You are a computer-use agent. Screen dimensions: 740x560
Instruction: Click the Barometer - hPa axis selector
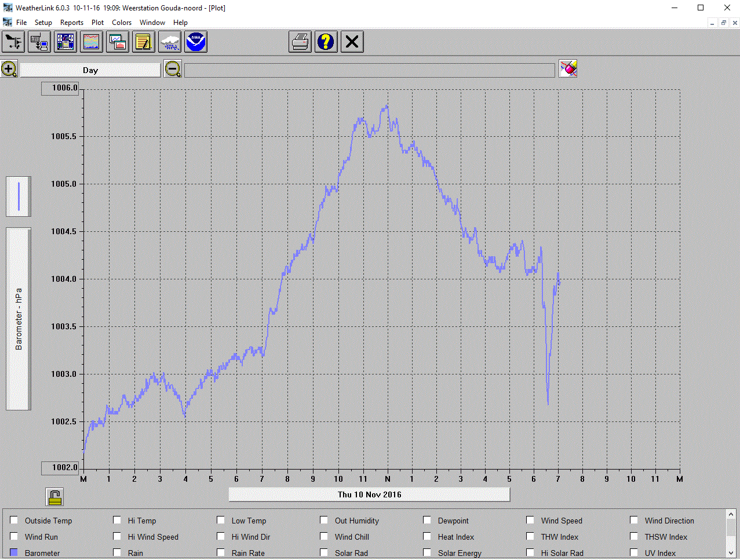point(19,319)
